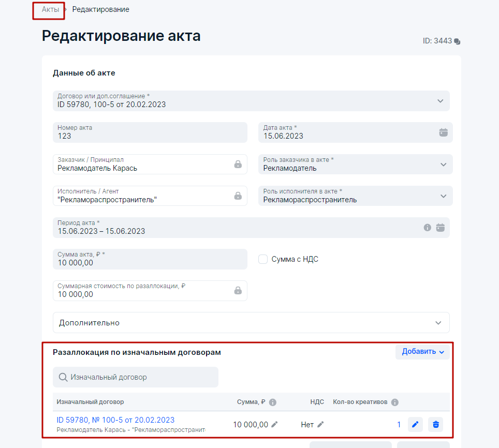Click the comments icon next to ID 3443
499x448 pixels.
457,41
